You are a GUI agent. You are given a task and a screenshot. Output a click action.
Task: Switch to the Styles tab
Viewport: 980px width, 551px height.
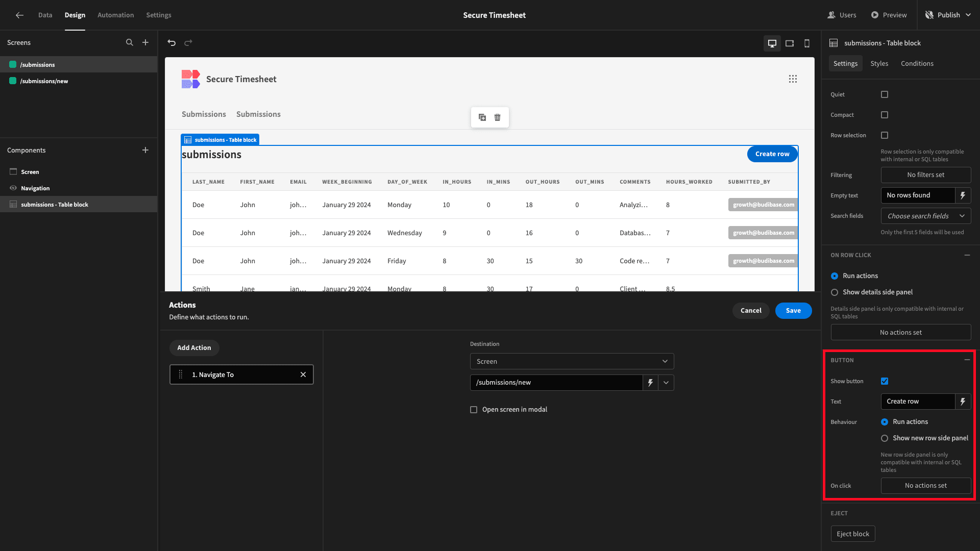tap(879, 64)
